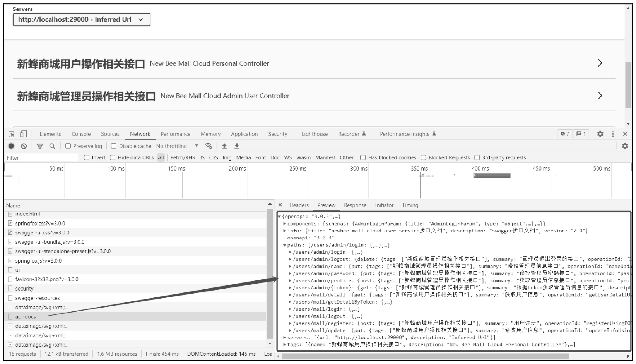The height and width of the screenshot is (364, 636).
Task: Select favicon-32x32.png?v=3.0.0 request row
Action: (x=135, y=279)
